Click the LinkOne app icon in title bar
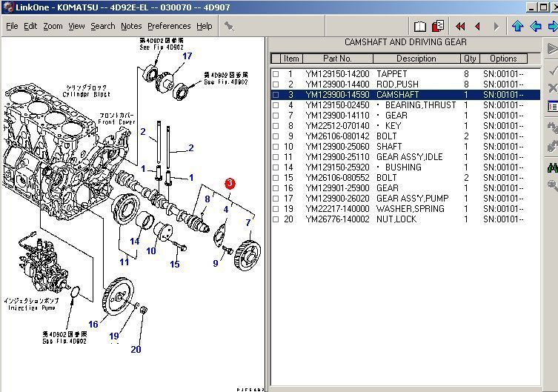Viewport: 558px width, 392px height. [x=8, y=7]
